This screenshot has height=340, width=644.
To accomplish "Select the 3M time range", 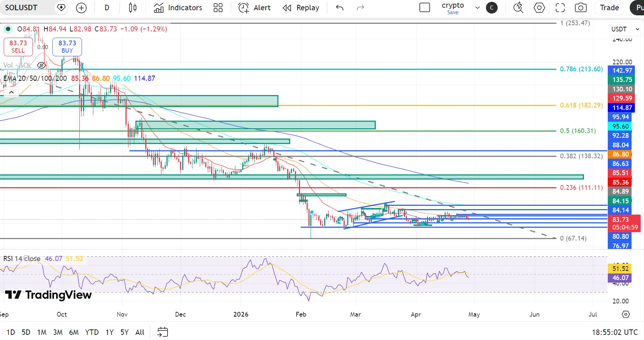I will coord(58,332).
